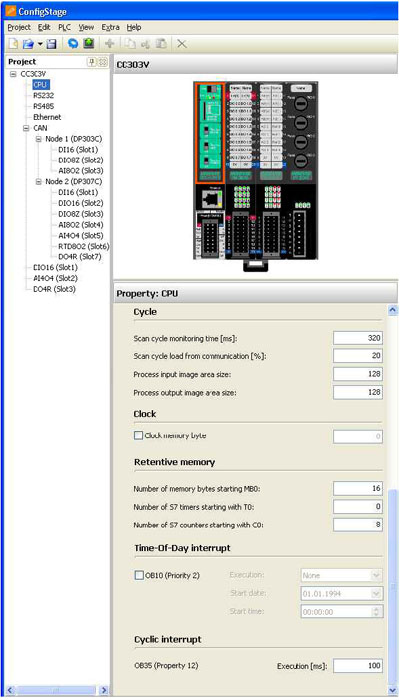Click the ConfigStage title bar logo

pyautogui.click(x=10, y=11)
